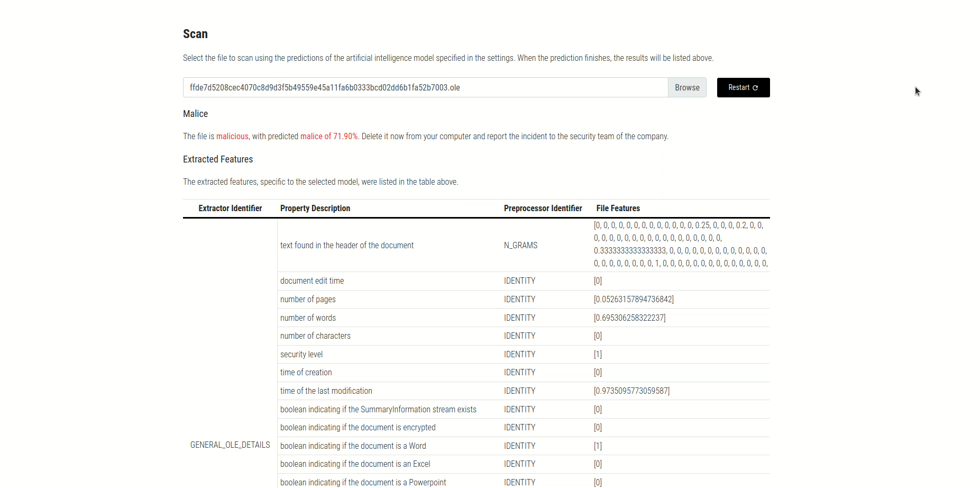980x488 pixels.
Task: Click 'time of the last modification' property
Action: coord(326,391)
